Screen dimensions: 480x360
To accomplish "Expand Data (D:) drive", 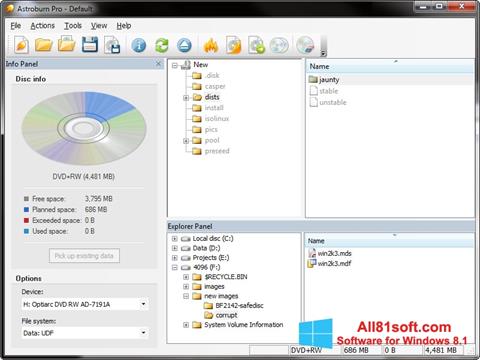I will pyautogui.click(x=175, y=248).
